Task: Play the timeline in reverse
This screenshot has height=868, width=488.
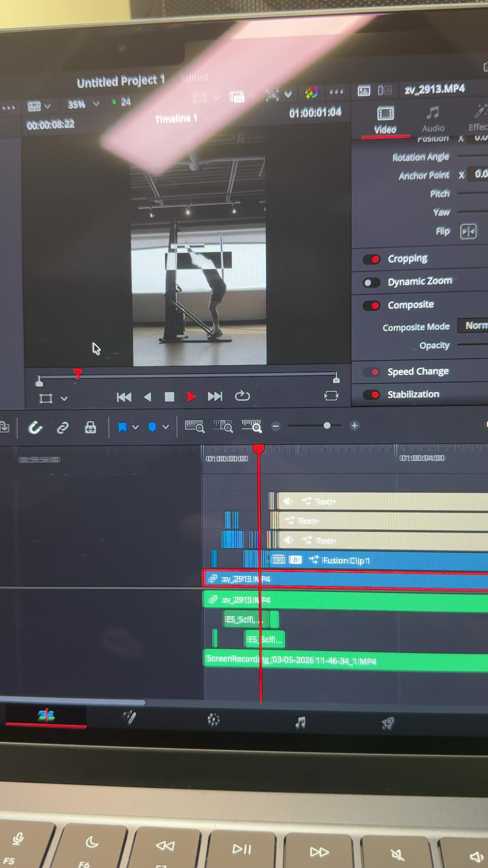Action: (x=147, y=397)
